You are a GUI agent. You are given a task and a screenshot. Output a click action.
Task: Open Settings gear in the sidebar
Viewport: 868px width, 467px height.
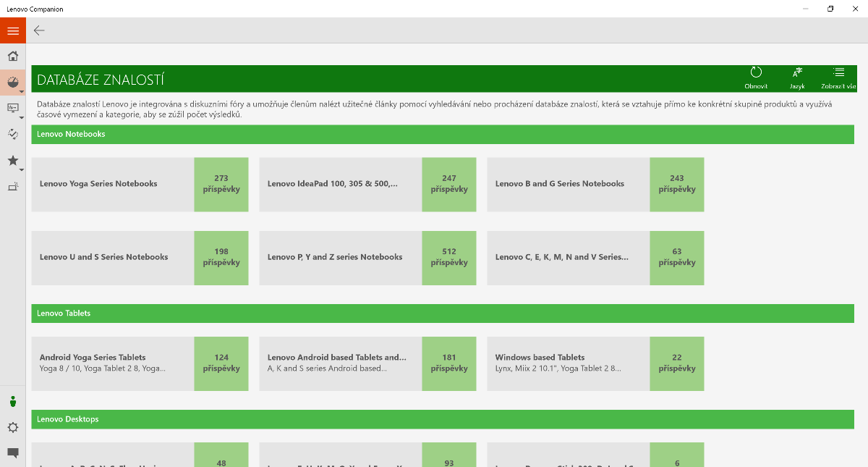click(13, 427)
